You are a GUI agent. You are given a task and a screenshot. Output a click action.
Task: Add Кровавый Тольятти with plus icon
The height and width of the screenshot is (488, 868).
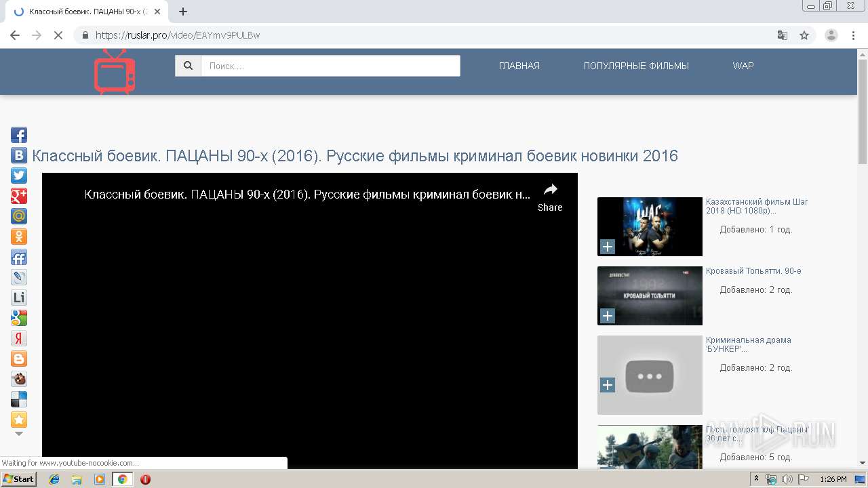(x=608, y=316)
